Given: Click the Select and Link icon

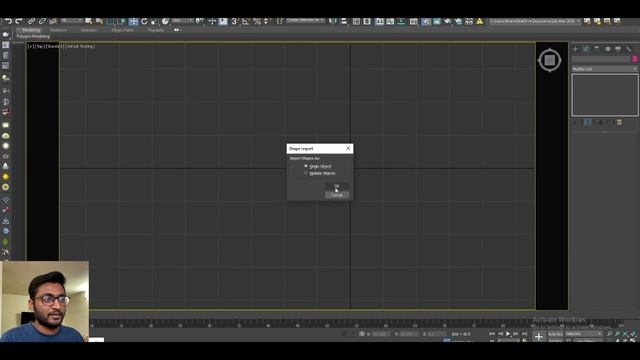Looking at the screenshot, I should (x=31, y=21).
